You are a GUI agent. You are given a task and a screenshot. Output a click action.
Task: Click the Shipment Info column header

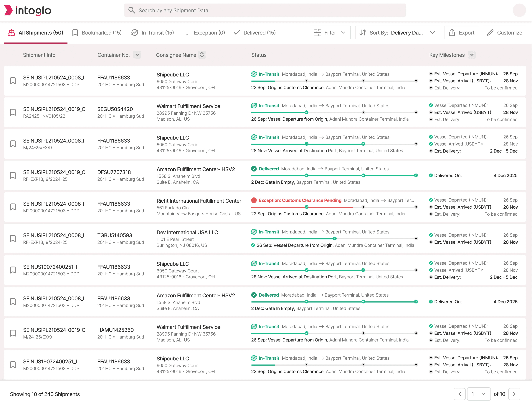pos(39,55)
